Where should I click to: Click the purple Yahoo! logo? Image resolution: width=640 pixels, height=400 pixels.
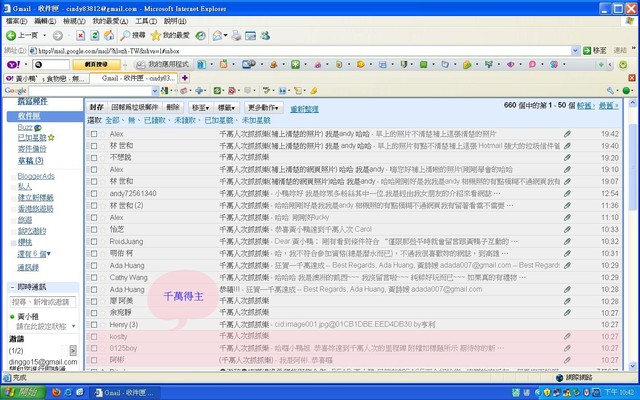tap(13, 64)
